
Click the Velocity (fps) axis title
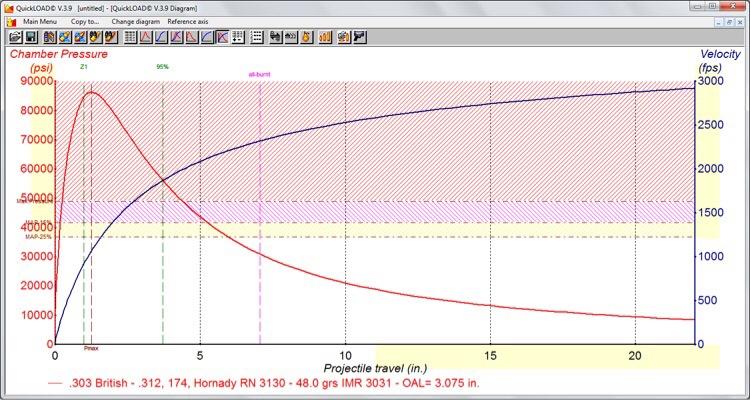tap(720, 60)
